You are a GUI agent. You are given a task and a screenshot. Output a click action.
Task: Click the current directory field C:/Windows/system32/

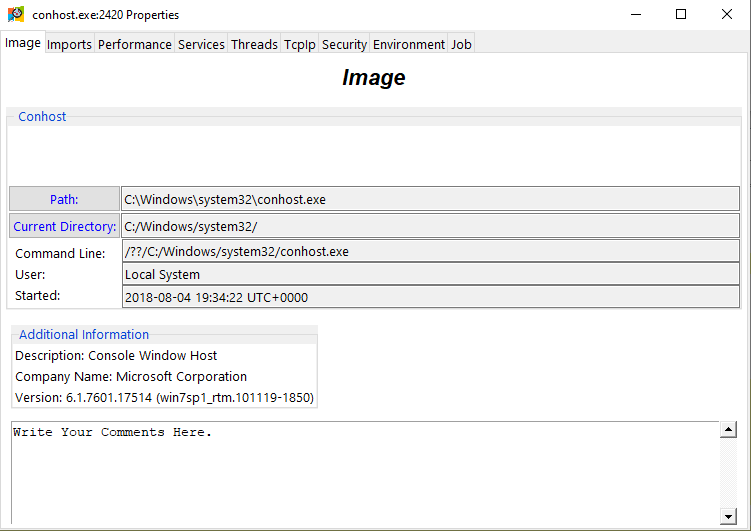point(431,226)
